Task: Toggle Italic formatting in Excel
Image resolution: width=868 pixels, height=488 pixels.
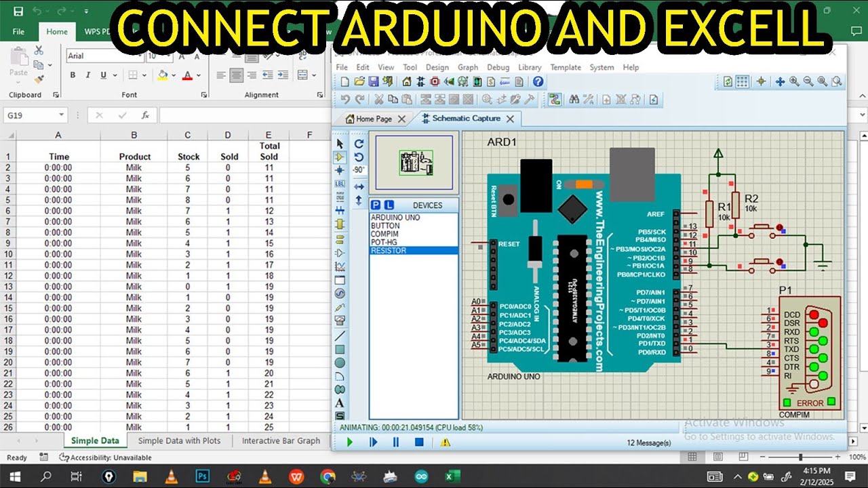Action: [x=88, y=75]
